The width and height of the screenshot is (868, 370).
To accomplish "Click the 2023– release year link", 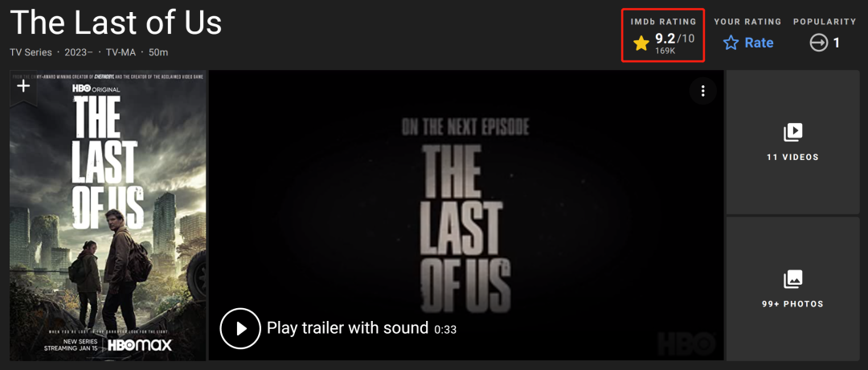I will 79,52.
